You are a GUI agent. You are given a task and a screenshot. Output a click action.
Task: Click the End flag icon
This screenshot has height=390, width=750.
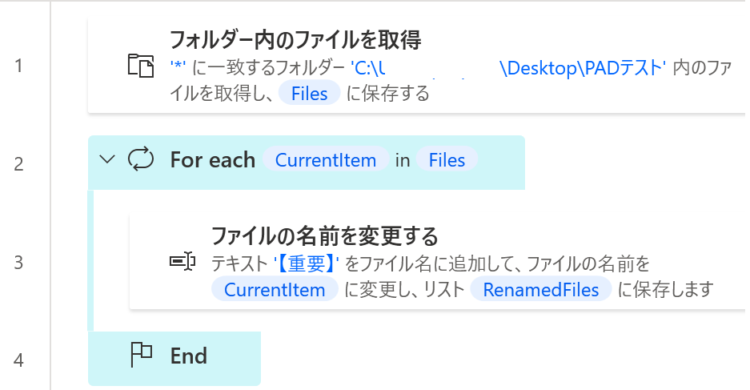pos(141,356)
